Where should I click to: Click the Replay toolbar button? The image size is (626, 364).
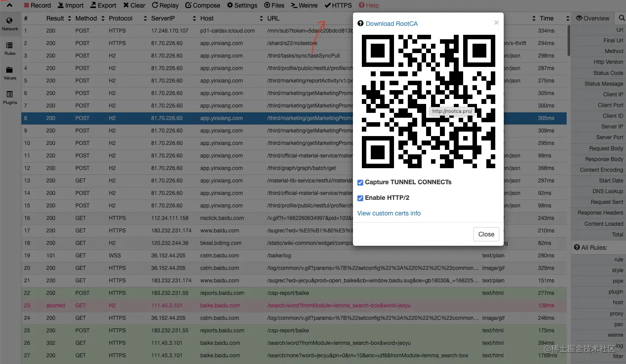[x=165, y=5]
